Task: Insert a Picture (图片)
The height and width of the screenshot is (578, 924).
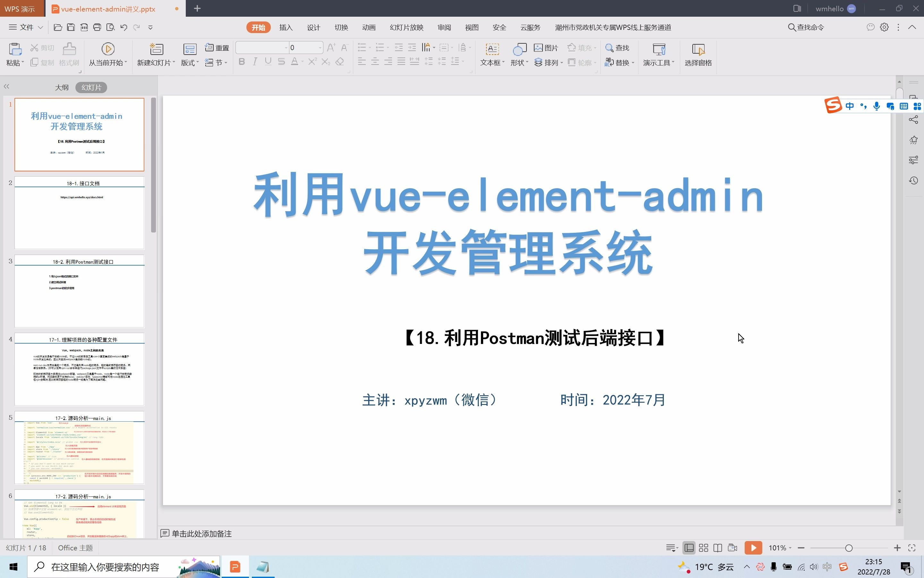Action: tap(546, 48)
